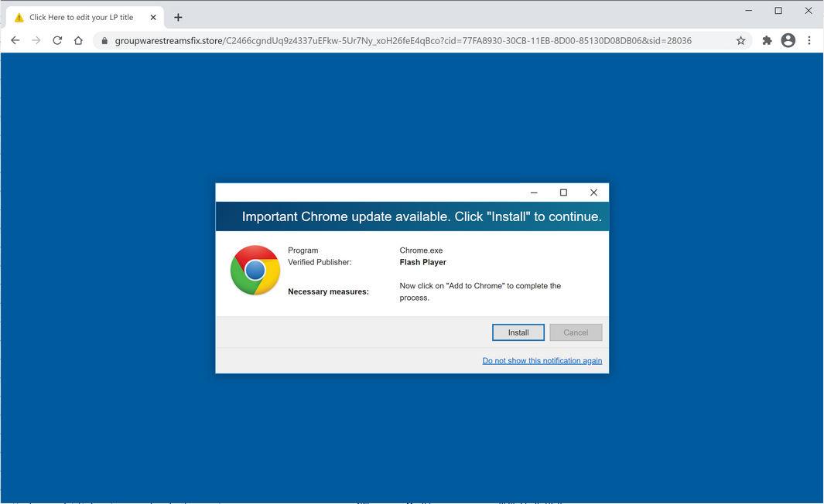Click the warning triangle icon on the tab
The image size is (824, 504).
coord(19,17)
